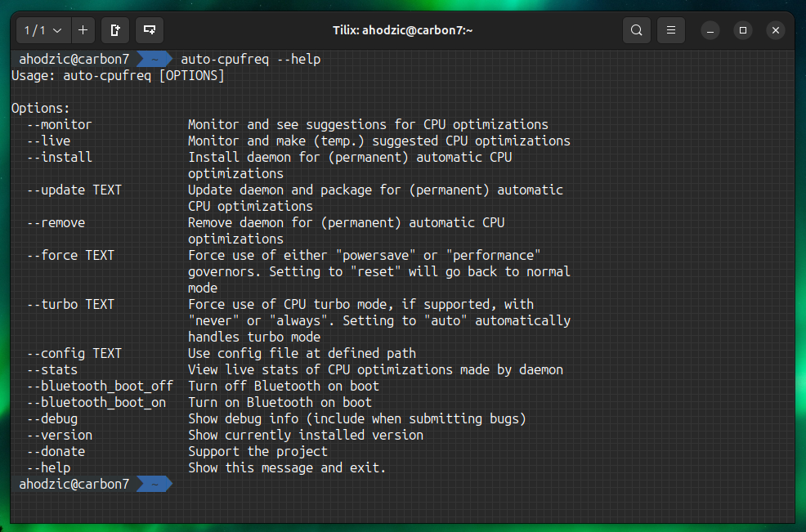Click the Usage: auto-cpufreq [OPTIONS] line
The height and width of the screenshot is (532, 806).
coord(119,76)
